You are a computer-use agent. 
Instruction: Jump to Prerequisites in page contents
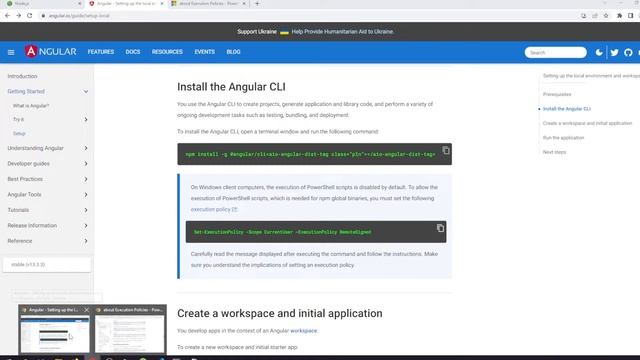point(557,94)
